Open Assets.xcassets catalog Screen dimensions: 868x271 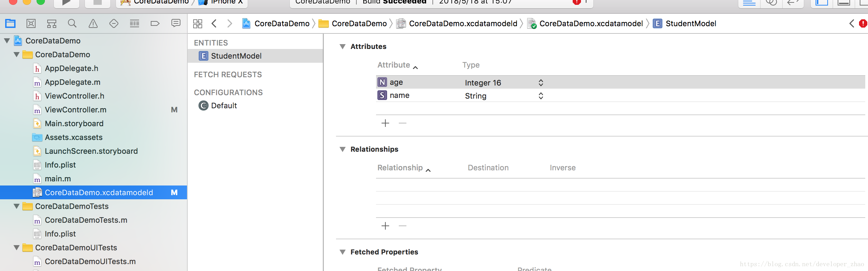[x=73, y=137]
